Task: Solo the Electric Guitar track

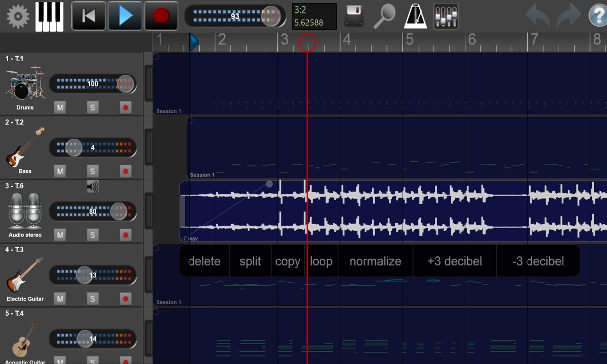Action: (92, 299)
